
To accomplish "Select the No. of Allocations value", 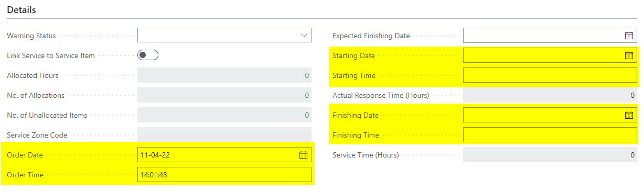I will coord(224,95).
